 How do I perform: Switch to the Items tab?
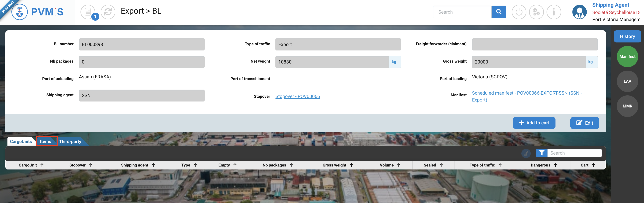coord(45,142)
